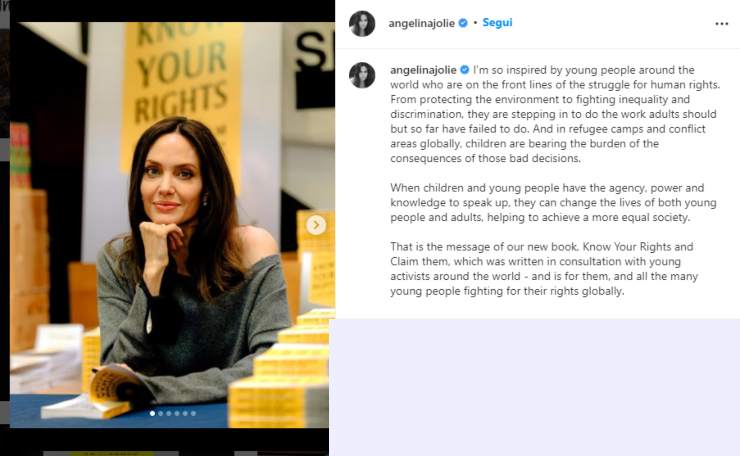Open the bold angelinajolie username in caption
The height and width of the screenshot is (456, 740).
(x=423, y=70)
